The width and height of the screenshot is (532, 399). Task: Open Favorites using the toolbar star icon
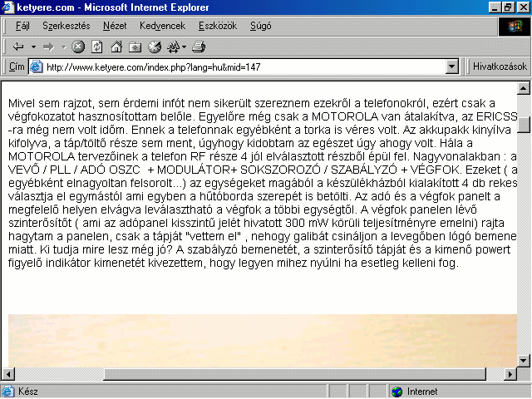click(135, 47)
